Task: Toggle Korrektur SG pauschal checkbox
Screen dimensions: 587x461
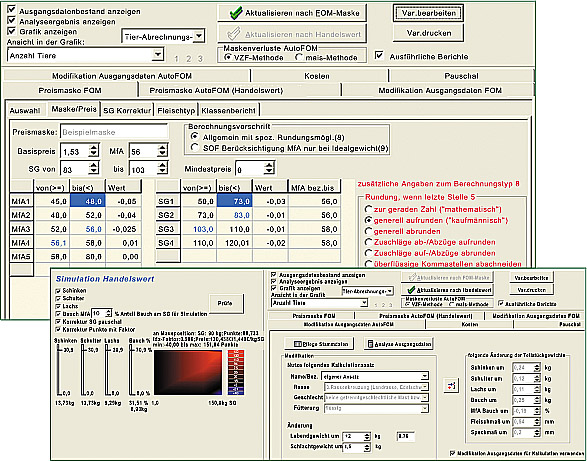Action: (x=58, y=322)
